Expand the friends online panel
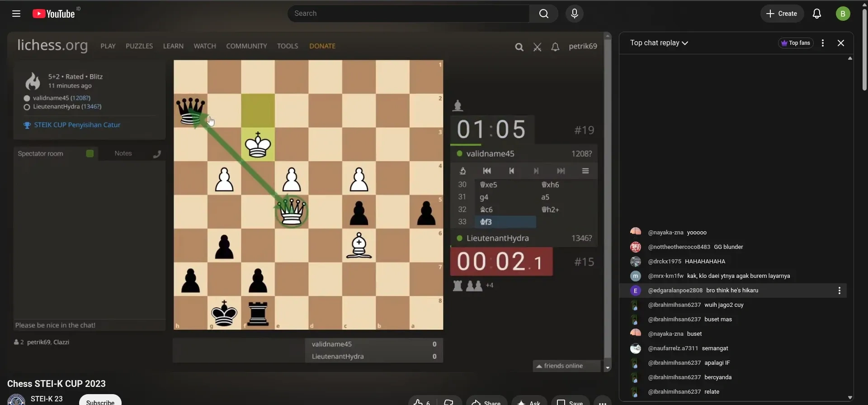This screenshot has height=405, width=868. pyautogui.click(x=566, y=366)
